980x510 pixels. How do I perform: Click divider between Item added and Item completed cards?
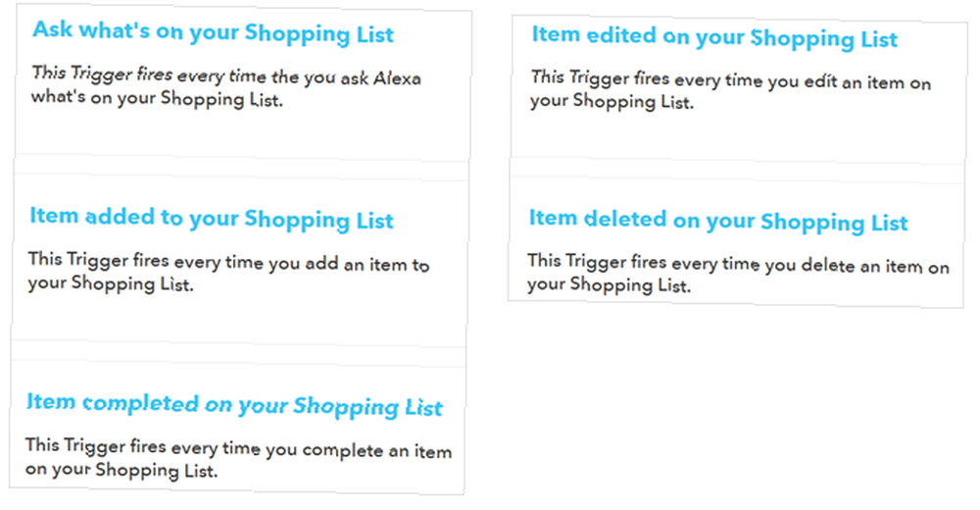click(x=238, y=354)
